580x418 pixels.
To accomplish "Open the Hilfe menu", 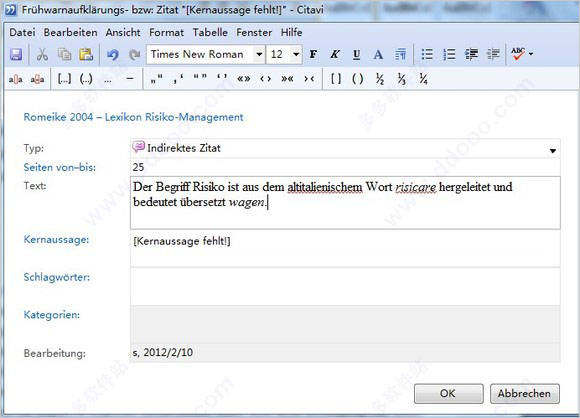I will [291, 33].
